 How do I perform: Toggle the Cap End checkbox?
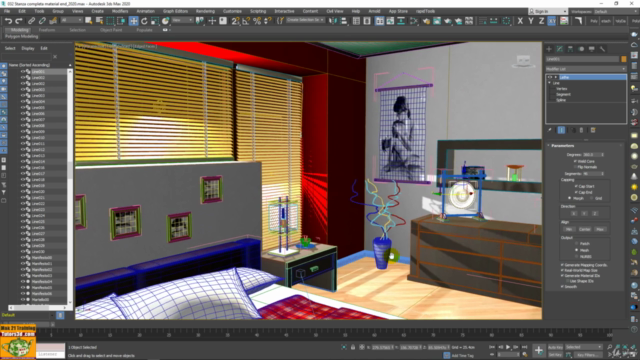coord(576,192)
